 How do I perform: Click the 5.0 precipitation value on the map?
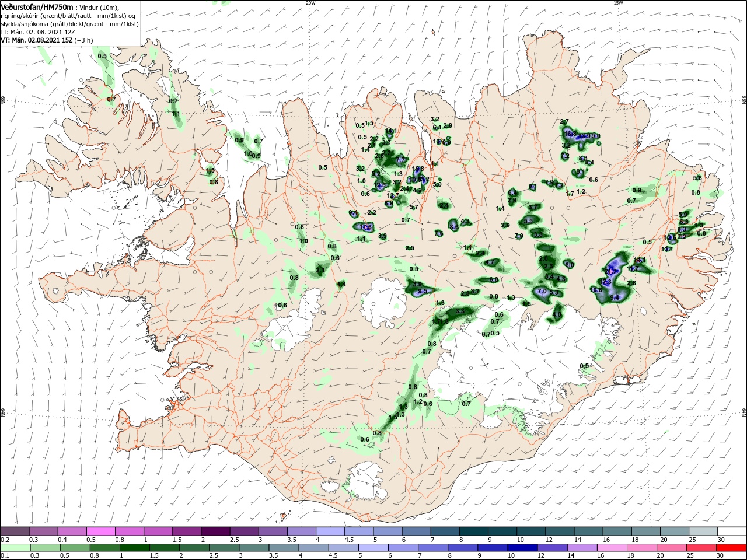point(437,185)
